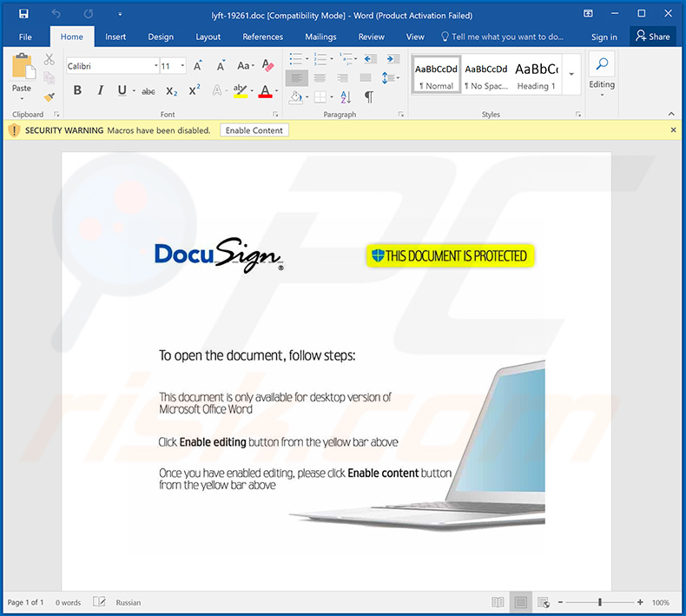Viewport: 686px width, 616px height.
Task: Click Tell me what you want to do box
Action: (x=502, y=36)
